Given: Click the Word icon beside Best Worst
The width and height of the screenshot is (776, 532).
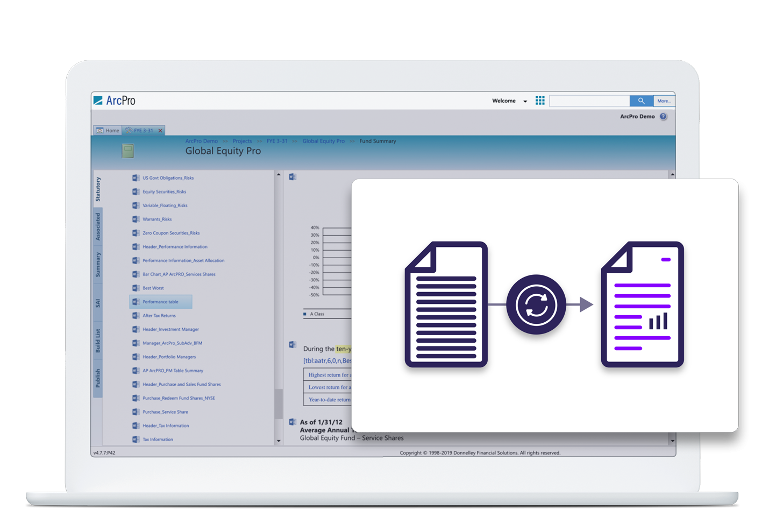Looking at the screenshot, I should (x=136, y=288).
